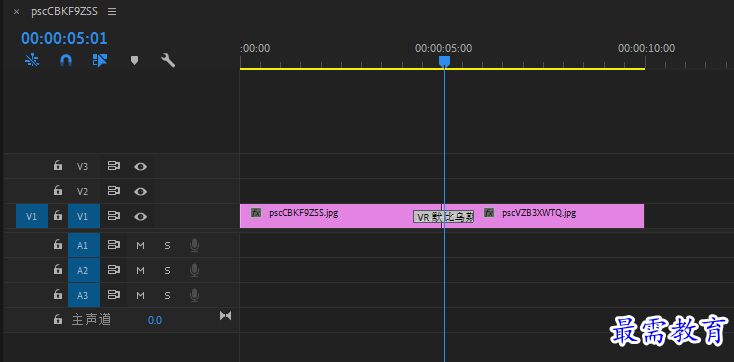
Task: Click the 00:00:05:01 playhead timecode
Action: point(64,38)
